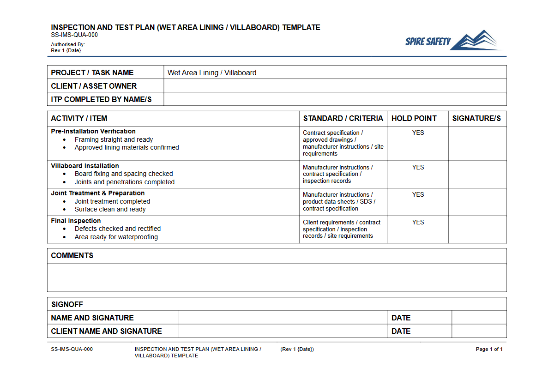The height and width of the screenshot is (392, 554).
Task: Click the 'Final Inspection' heading
Action: pyautogui.click(x=76, y=221)
